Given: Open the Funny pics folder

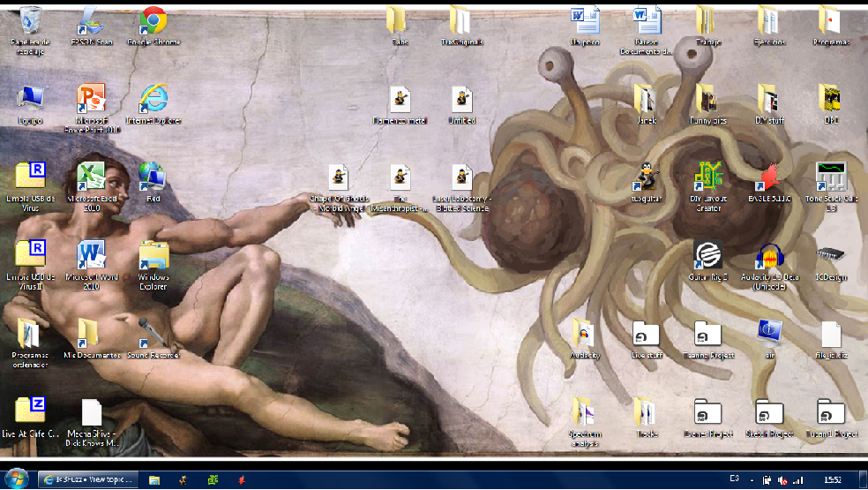Looking at the screenshot, I should 707,100.
